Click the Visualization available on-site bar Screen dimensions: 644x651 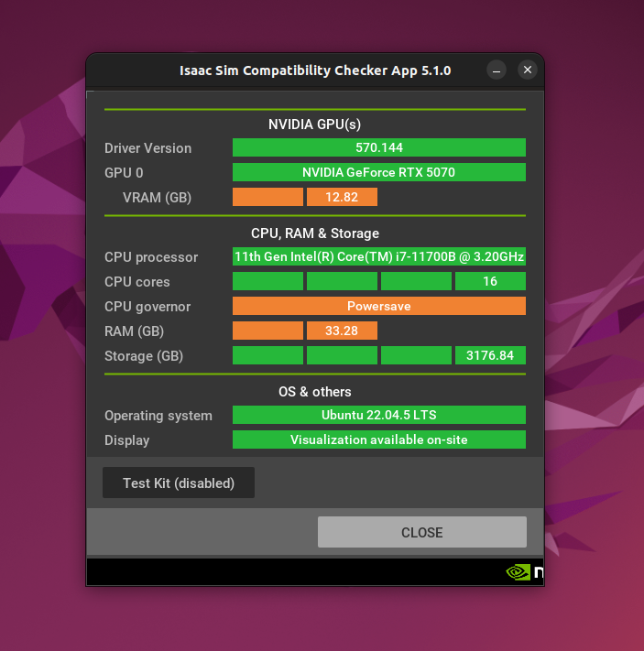click(379, 439)
